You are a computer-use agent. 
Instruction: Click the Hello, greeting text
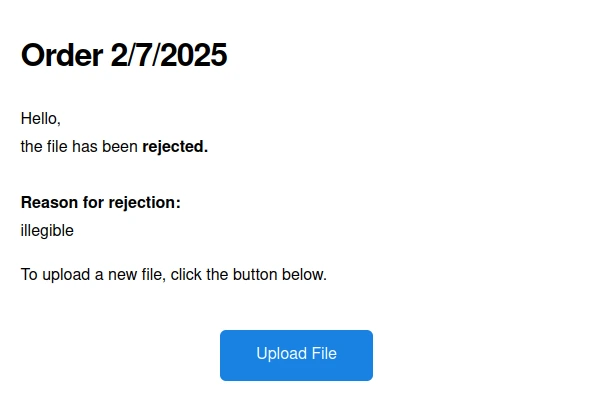(x=40, y=118)
